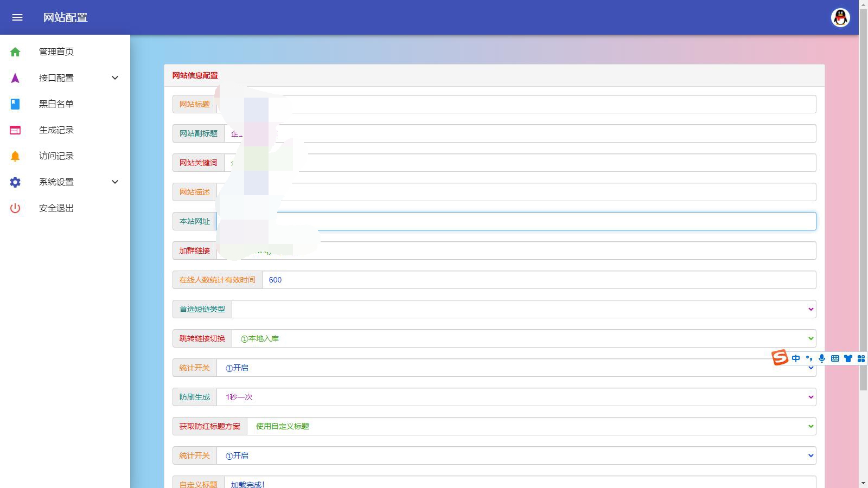Open the 获取防红标题方案 dropdown
The height and width of the screenshot is (488, 868).
click(x=531, y=426)
